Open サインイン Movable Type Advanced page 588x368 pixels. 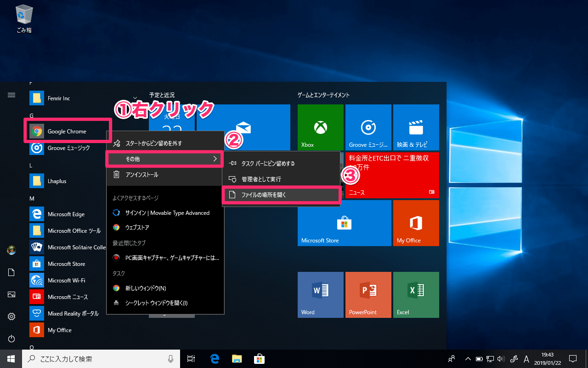pos(165,213)
